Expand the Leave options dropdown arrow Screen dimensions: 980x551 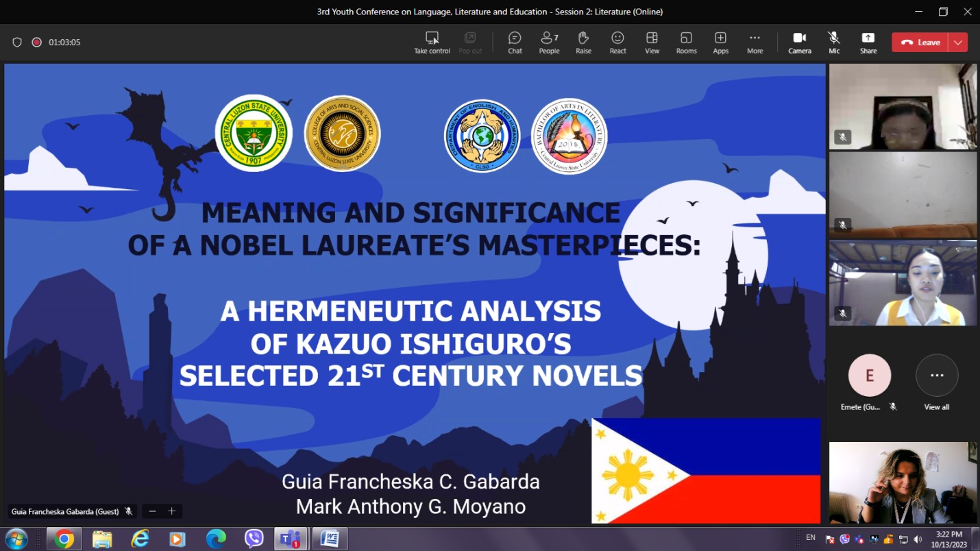point(957,42)
